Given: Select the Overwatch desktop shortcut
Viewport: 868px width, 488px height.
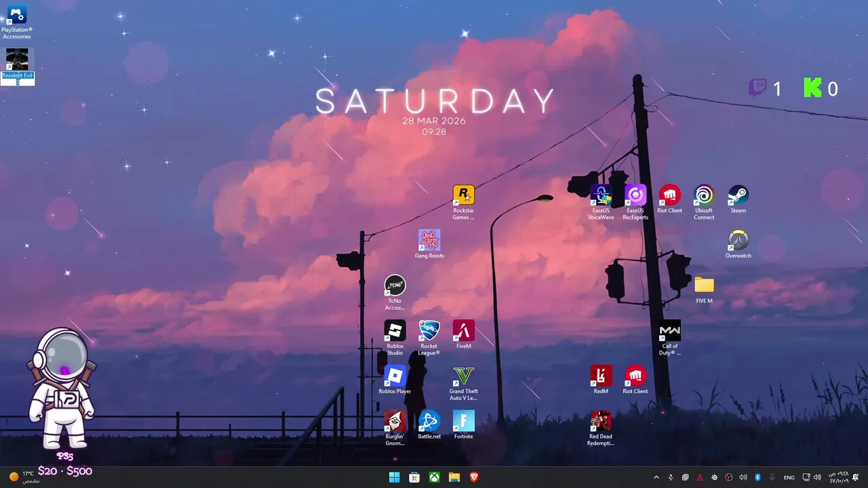Looking at the screenshot, I should (x=738, y=244).
